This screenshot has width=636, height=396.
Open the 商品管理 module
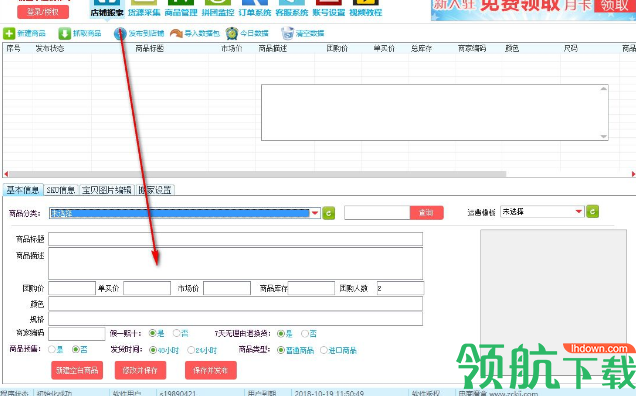(181, 9)
